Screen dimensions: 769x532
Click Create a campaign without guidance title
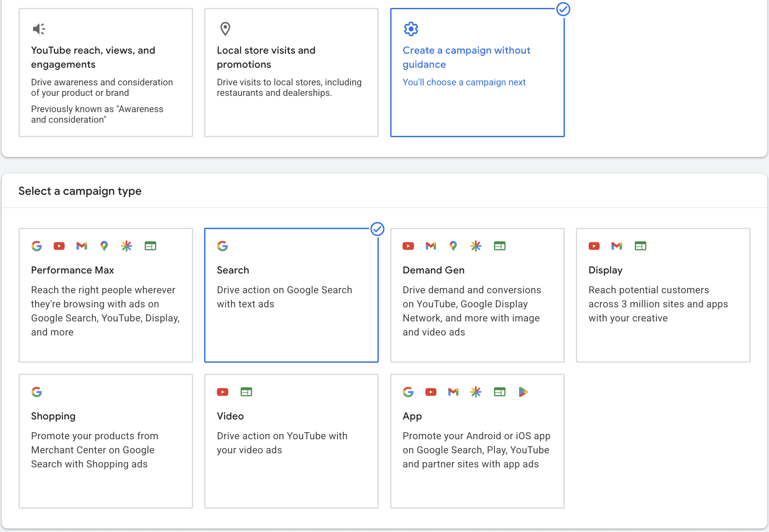click(x=466, y=57)
